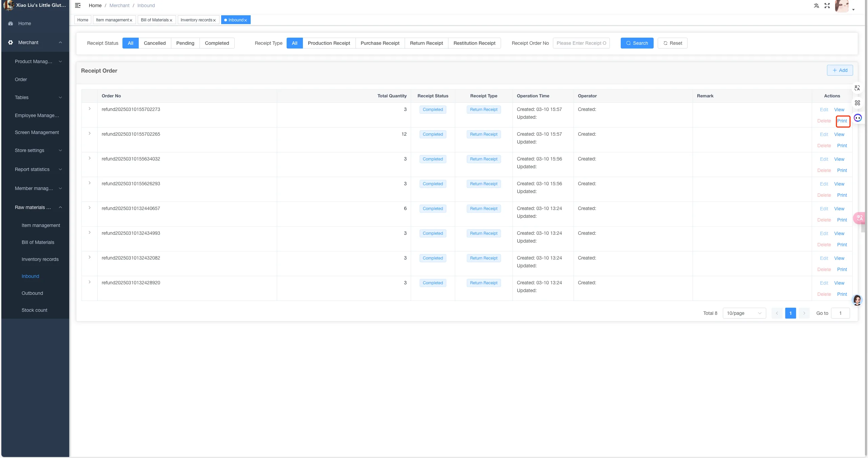View order refund20250310132432082
This screenshot has height=458, width=868.
pos(839,258)
